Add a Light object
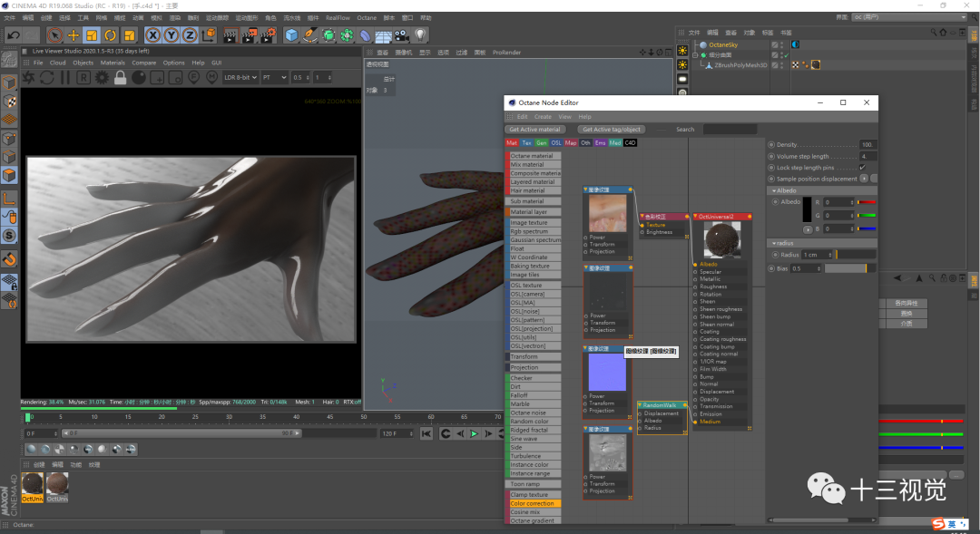Viewport: 980px width, 534px height. (x=421, y=35)
